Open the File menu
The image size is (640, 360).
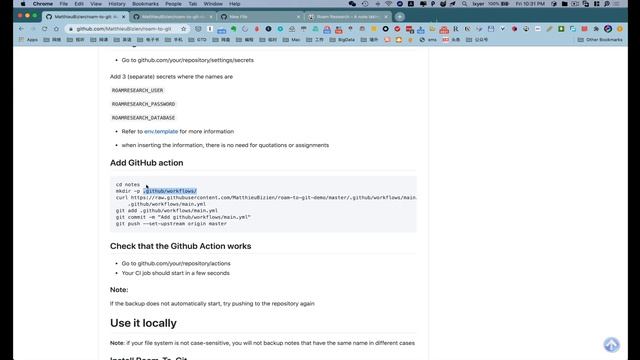[x=64, y=4]
